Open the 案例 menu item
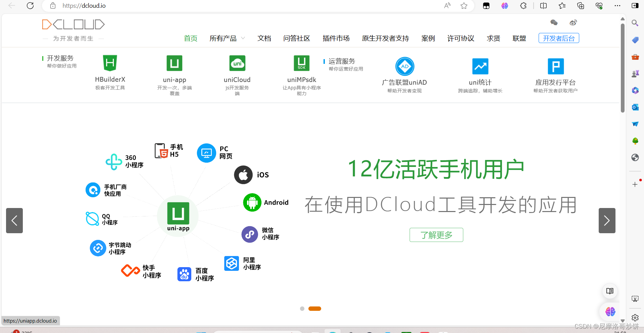This screenshot has height=333, width=644. click(428, 38)
